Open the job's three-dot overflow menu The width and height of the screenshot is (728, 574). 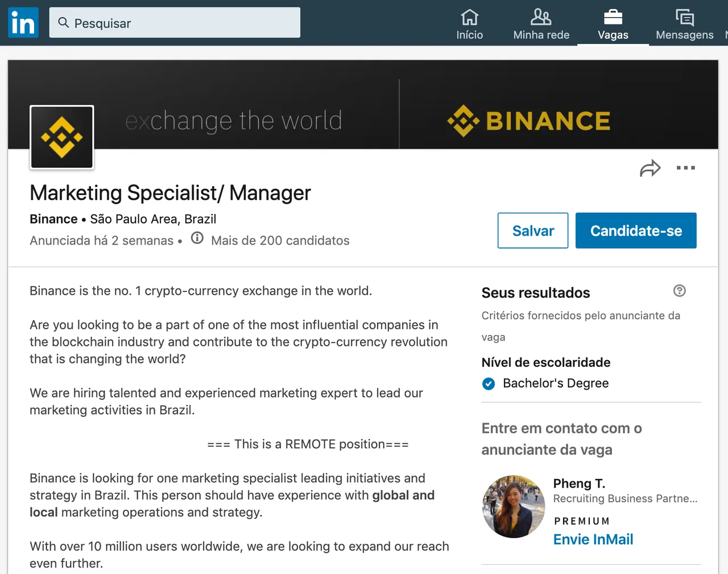(686, 168)
